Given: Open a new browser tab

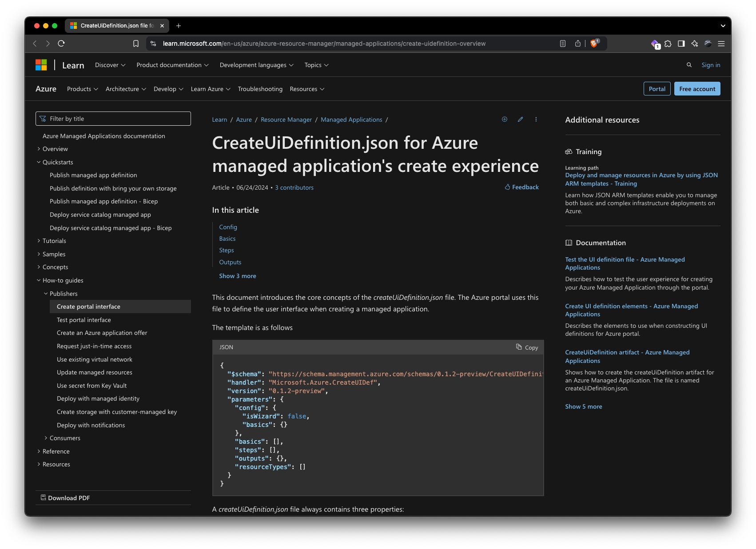Looking at the screenshot, I should [x=179, y=26].
